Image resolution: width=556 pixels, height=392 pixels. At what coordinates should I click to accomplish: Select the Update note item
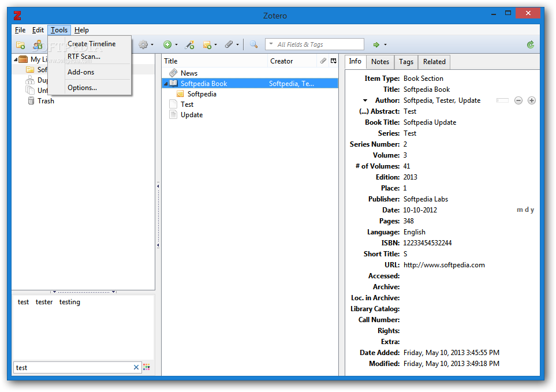[250, 115]
